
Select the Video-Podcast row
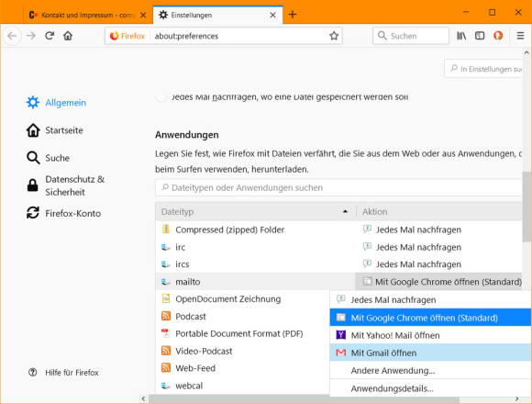pyautogui.click(x=242, y=351)
